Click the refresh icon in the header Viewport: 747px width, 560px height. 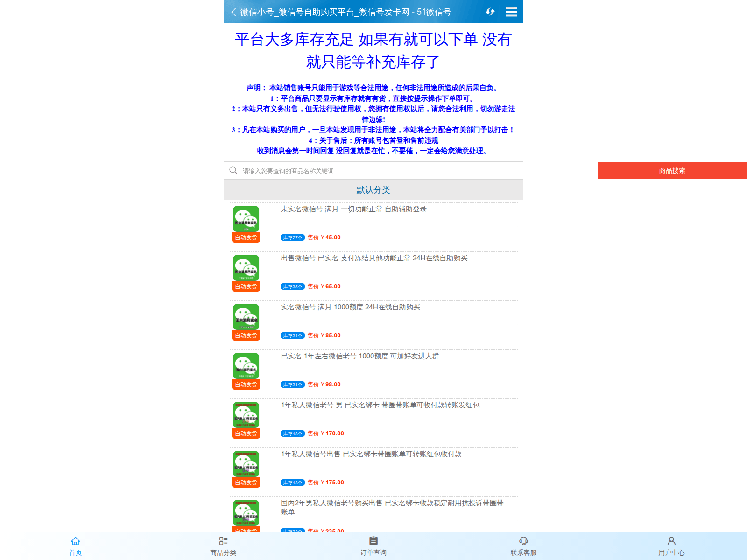(x=490, y=12)
